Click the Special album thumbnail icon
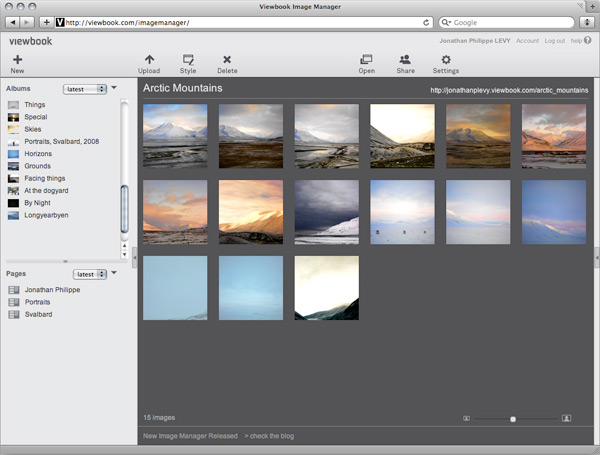600x455 pixels. click(13, 117)
